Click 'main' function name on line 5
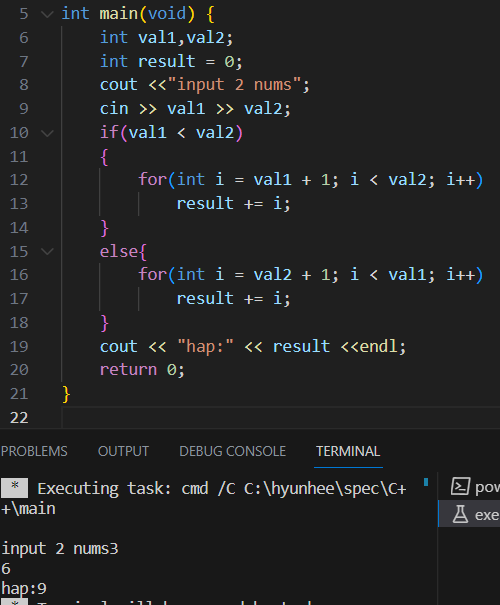The width and height of the screenshot is (500, 605). coord(118,14)
